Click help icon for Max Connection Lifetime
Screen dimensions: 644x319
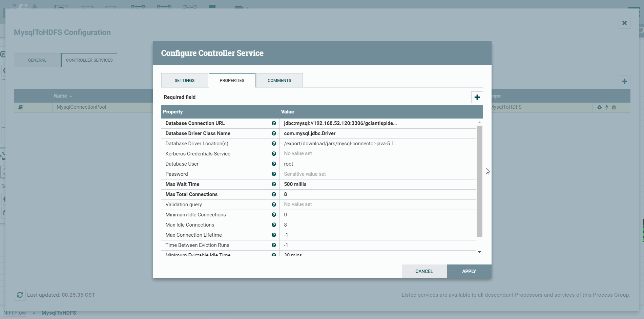(274, 235)
